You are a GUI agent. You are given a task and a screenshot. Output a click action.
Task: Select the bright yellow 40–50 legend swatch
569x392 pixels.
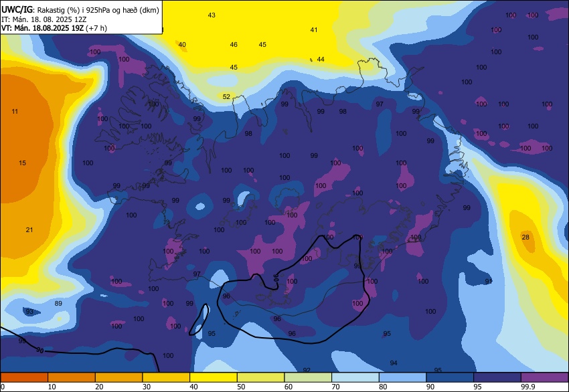tap(214, 377)
